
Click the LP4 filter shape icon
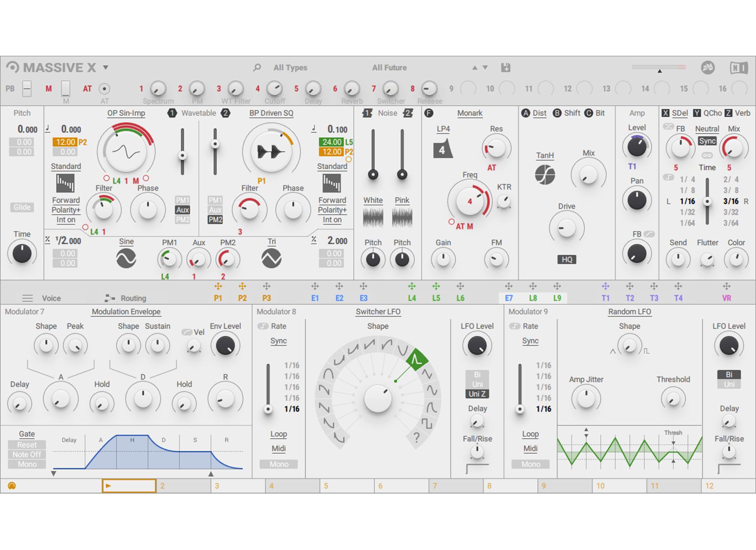(x=443, y=149)
